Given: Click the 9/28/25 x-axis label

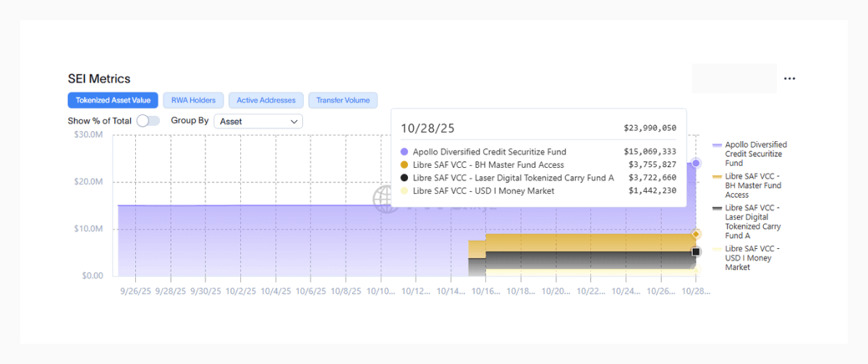Looking at the screenshot, I should [170, 291].
